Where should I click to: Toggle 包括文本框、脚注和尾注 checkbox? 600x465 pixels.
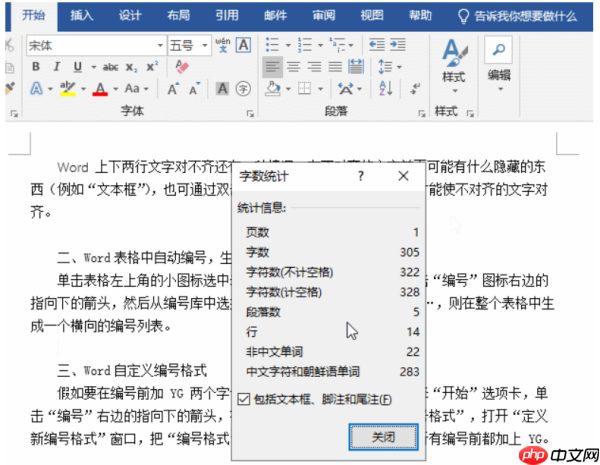coord(243,399)
